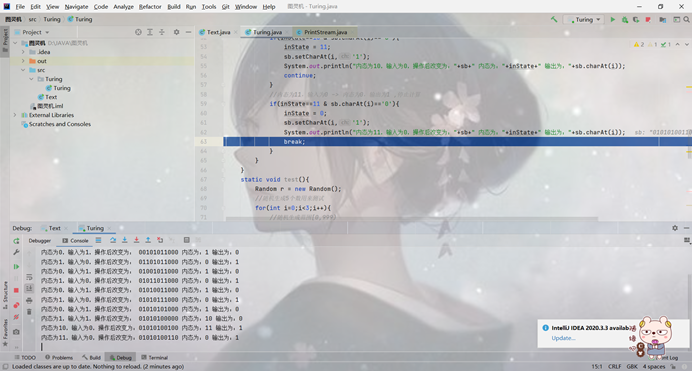The width and height of the screenshot is (692, 371).
Task: Open Search Everywhere magnifier
Action: click(x=686, y=19)
